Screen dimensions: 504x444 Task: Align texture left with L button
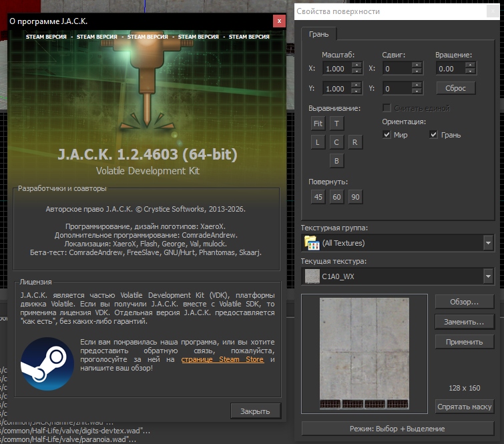click(318, 142)
